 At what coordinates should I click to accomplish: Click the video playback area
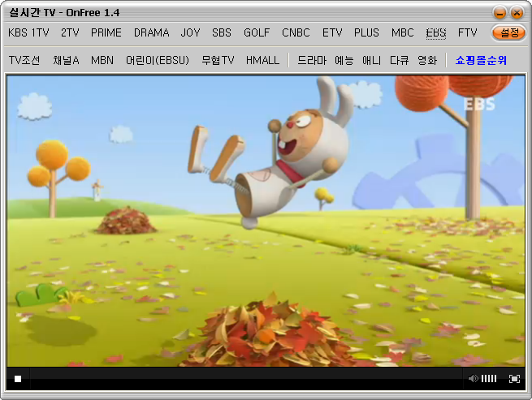tap(266, 221)
